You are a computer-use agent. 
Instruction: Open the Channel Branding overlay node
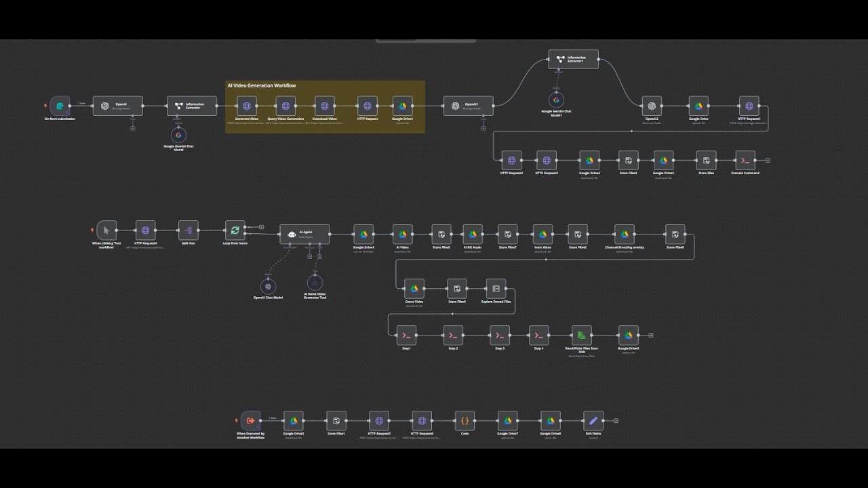pyautogui.click(x=625, y=235)
